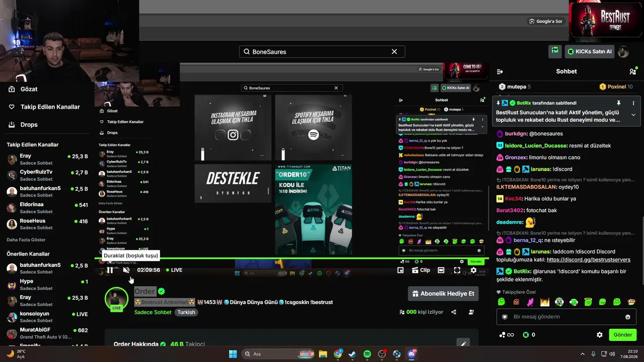The height and width of the screenshot is (362, 644).
Task: Expand Daha Fazla Göster list
Action: [x=26, y=240]
